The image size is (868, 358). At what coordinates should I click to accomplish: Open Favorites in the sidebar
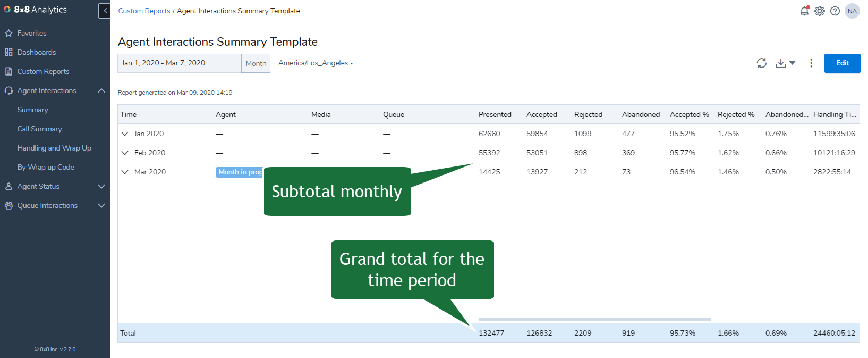pos(32,33)
